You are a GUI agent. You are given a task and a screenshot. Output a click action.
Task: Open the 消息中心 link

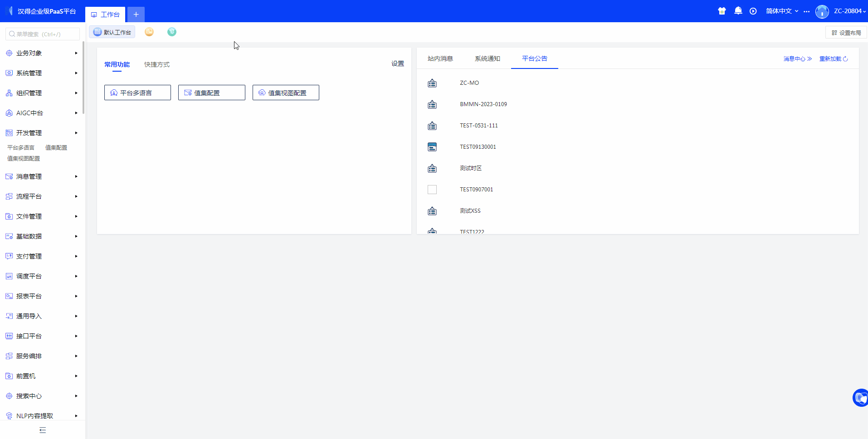[x=798, y=59]
